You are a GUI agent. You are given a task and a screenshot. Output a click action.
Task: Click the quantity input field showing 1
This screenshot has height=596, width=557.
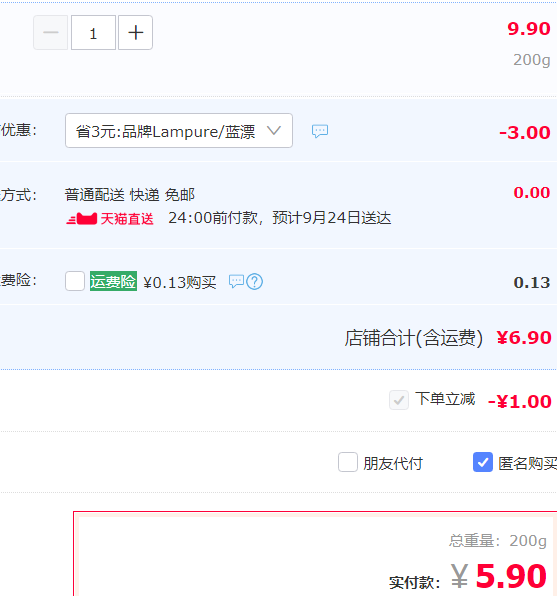coord(93,33)
